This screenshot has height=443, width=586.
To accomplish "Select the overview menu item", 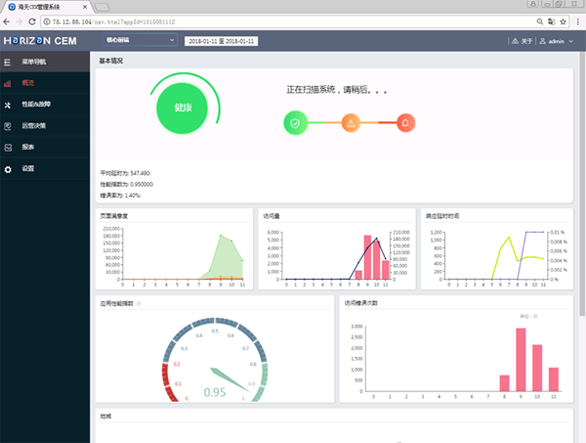I will [x=45, y=83].
